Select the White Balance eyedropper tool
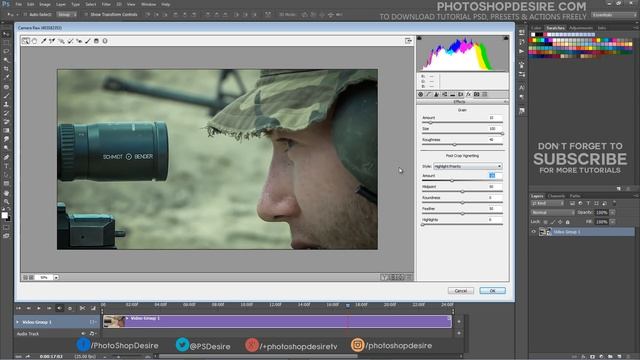The width and height of the screenshot is (640, 360). click(x=44, y=41)
